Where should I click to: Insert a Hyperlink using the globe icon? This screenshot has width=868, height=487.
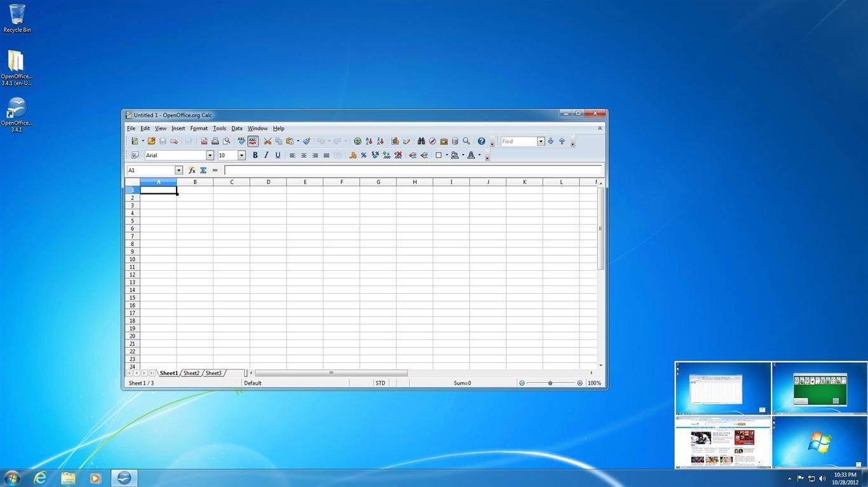(358, 141)
